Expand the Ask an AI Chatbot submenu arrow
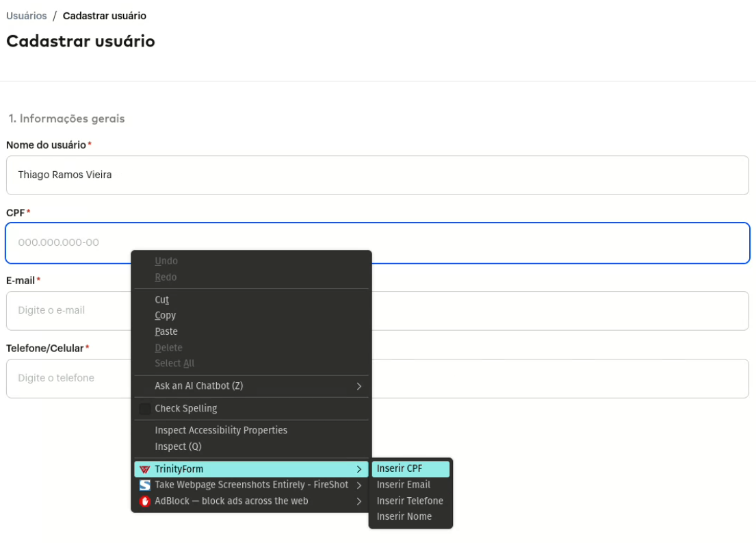The image size is (756, 543). (359, 386)
